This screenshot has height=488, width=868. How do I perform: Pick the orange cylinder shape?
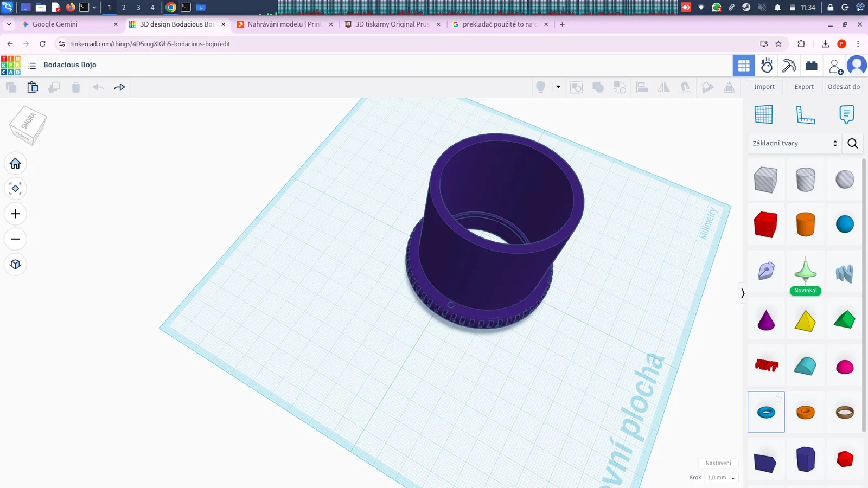click(806, 224)
